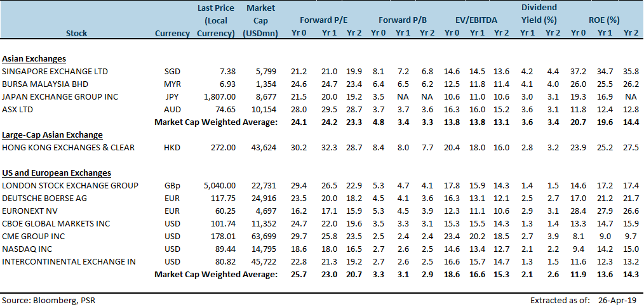This screenshot has width=644, height=307.
Task: Select the "CME GROUP INC" name
Action: [x=33, y=237]
